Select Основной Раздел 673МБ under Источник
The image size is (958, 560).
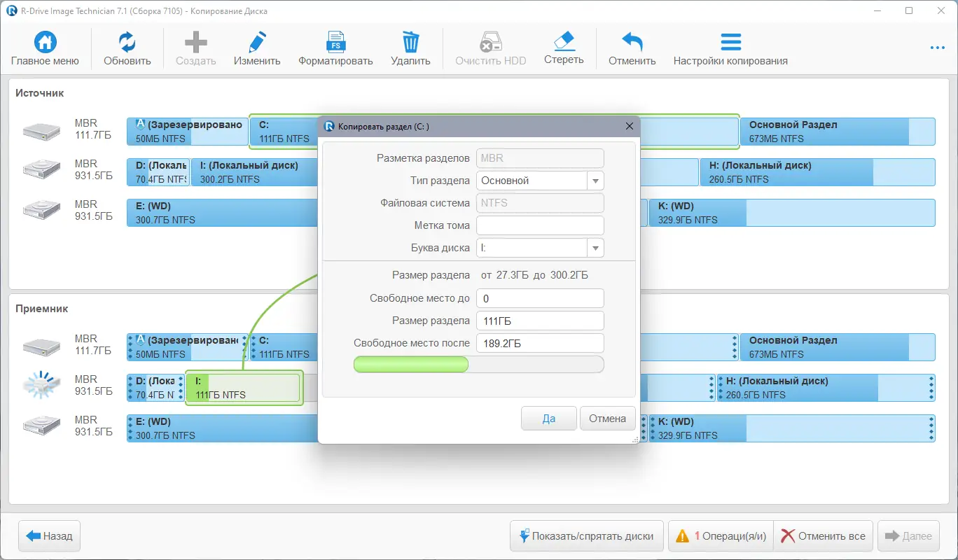837,132
